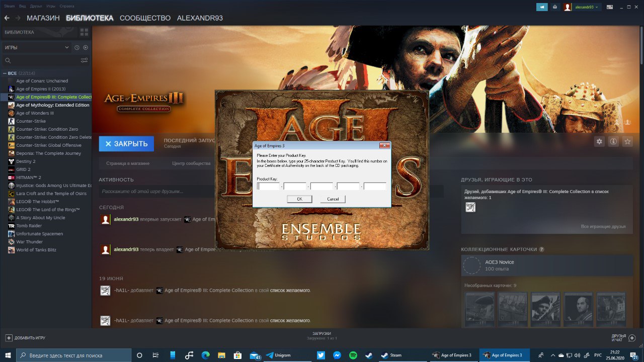Open Microsoft Store on the taskbar
644x362 pixels.
[x=237, y=355]
